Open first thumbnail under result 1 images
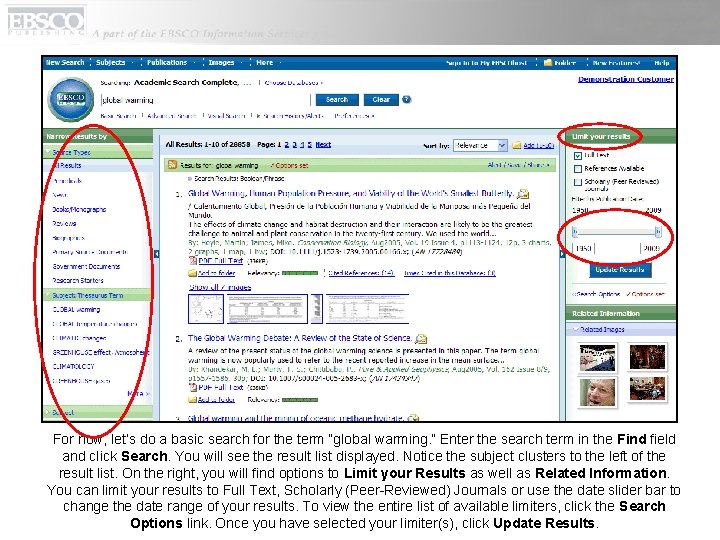 pos(206,309)
